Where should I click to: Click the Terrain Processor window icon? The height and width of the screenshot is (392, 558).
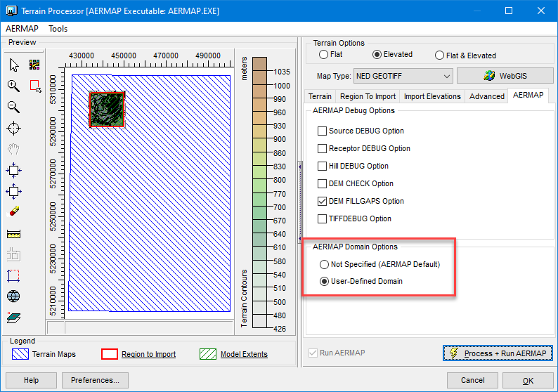(11, 11)
